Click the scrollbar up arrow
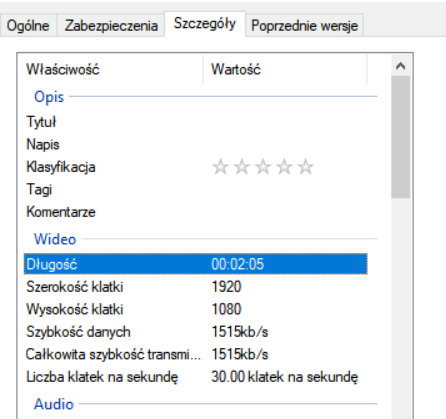 tap(401, 66)
